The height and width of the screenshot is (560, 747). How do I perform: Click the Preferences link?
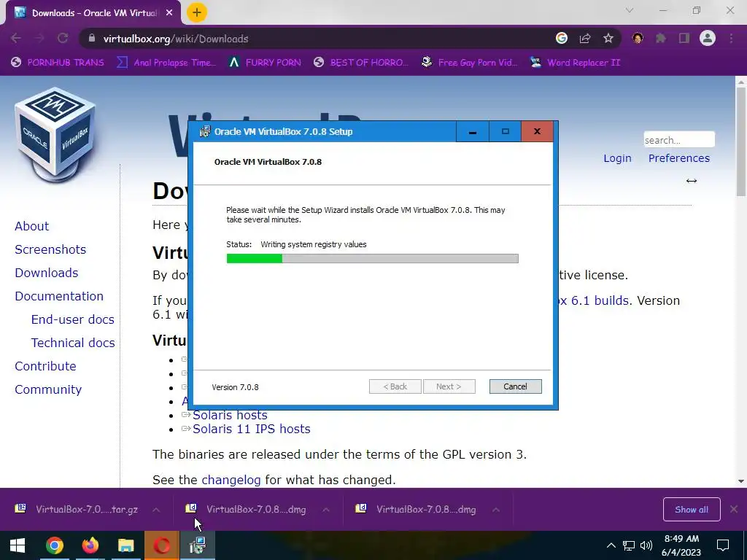pyautogui.click(x=679, y=158)
